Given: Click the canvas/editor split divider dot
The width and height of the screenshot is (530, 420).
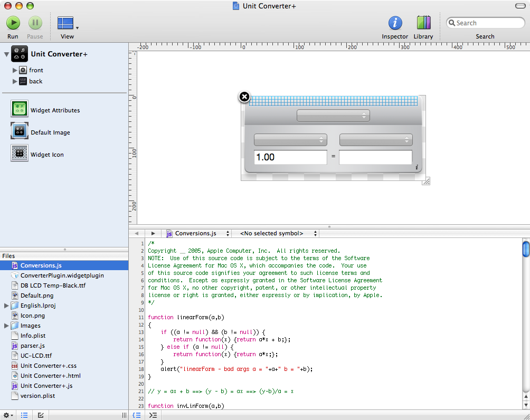Looking at the screenshot, I should (x=329, y=227).
